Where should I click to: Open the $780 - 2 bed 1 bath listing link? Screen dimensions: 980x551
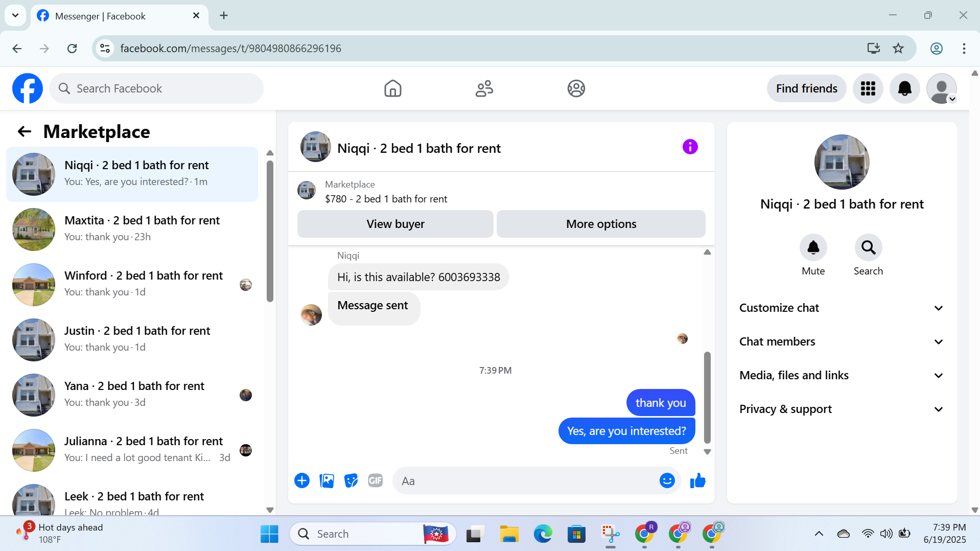pos(386,199)
